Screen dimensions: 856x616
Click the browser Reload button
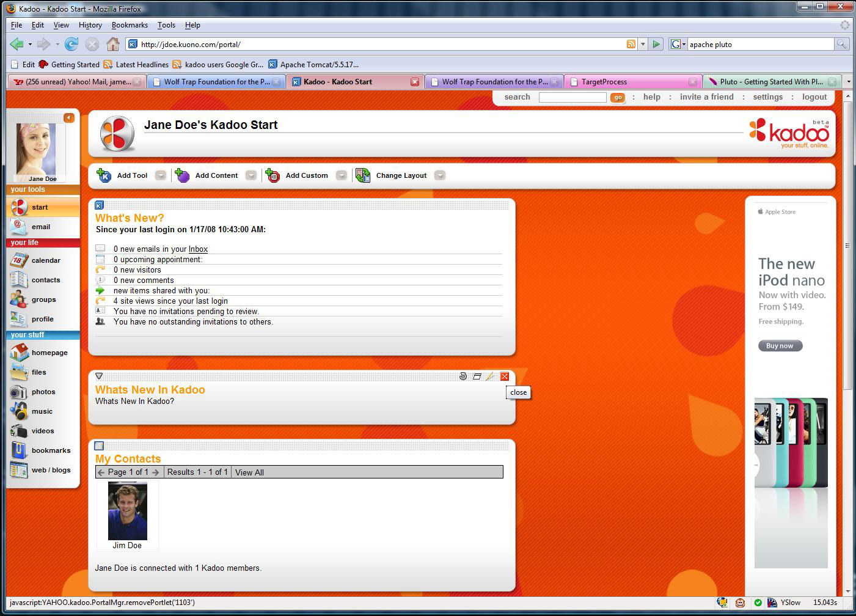[71, 44]
